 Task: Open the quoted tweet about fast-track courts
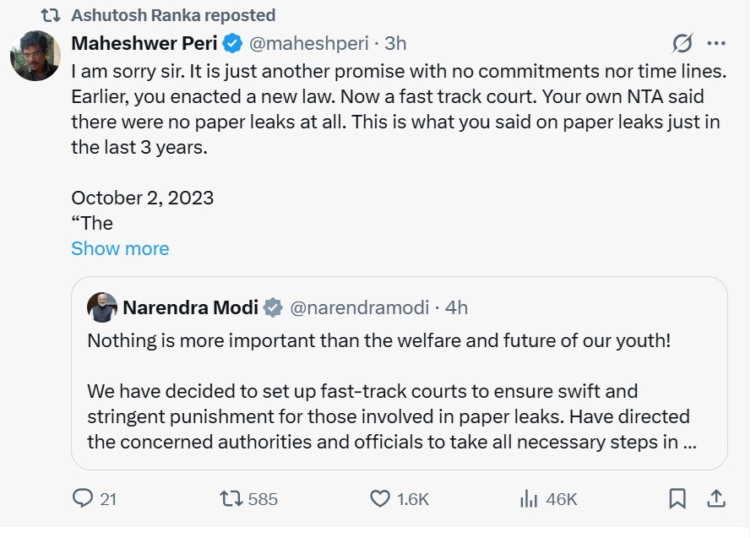point(400,373)
